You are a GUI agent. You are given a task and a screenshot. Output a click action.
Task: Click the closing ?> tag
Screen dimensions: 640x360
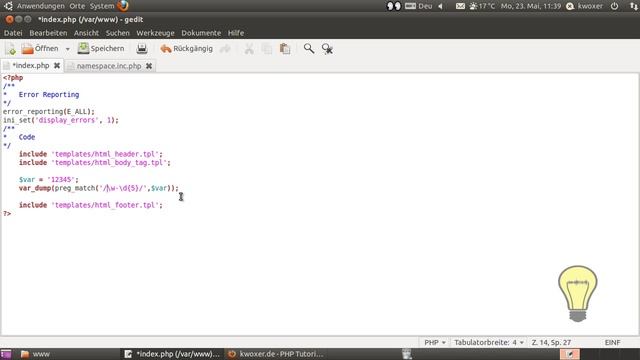tap(7, 213)
